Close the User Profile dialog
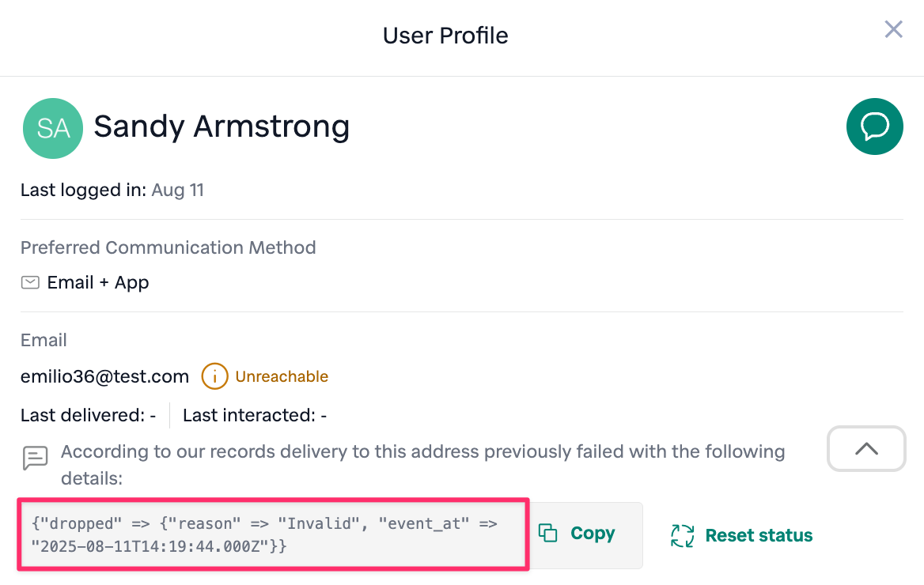Viewport: 924px width, 585px height. 893,30
